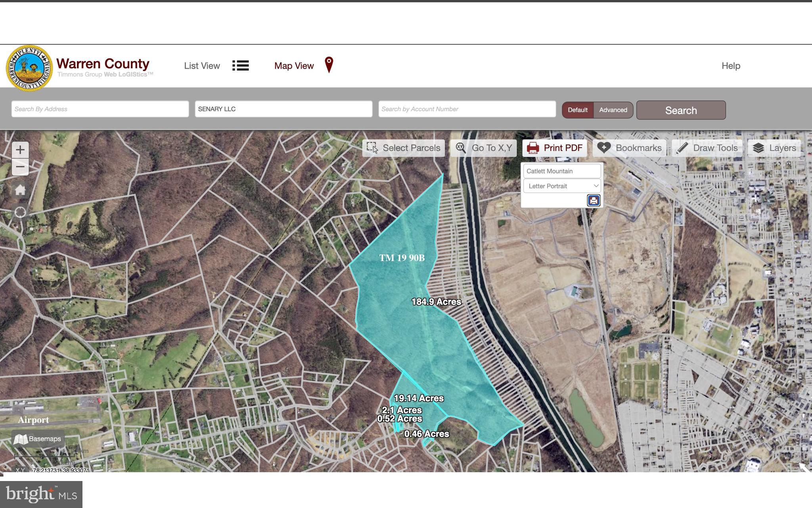Switch to List View

point(216,66)
